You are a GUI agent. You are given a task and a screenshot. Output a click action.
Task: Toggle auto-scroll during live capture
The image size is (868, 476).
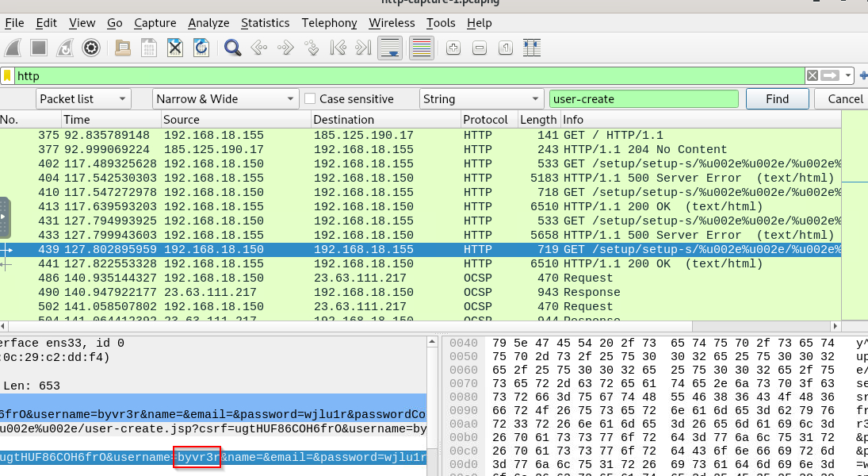(x=390, y=48)
